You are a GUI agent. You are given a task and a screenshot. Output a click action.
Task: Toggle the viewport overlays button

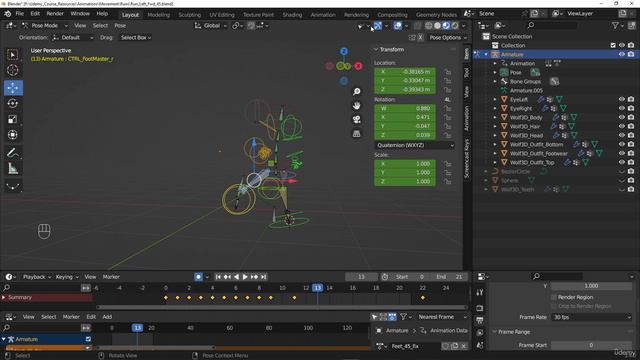tap(398, 26)
